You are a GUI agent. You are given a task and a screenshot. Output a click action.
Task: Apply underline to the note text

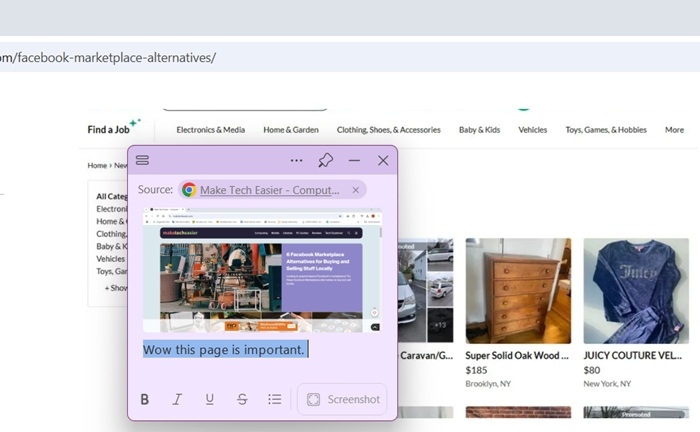tap(209, 399)
